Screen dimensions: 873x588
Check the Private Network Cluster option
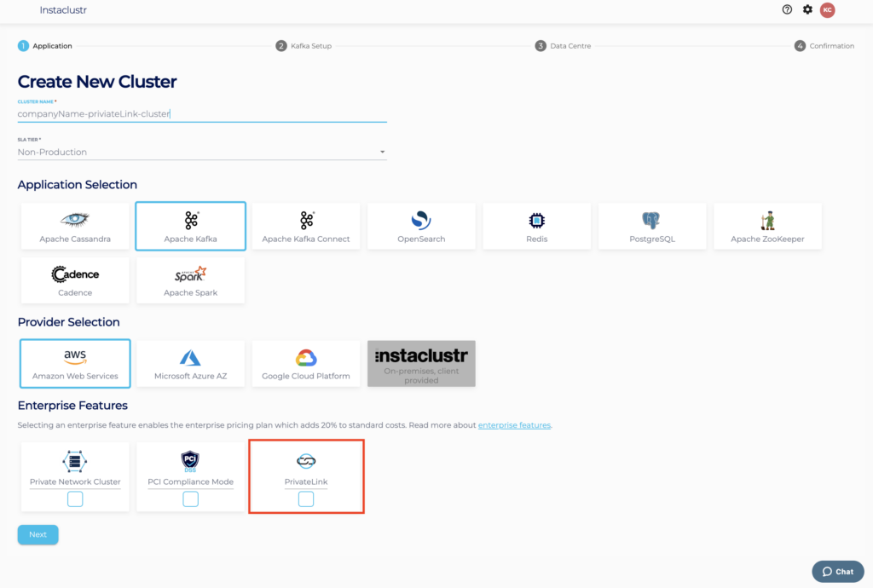pyautogui.click(x=74, y=499)
